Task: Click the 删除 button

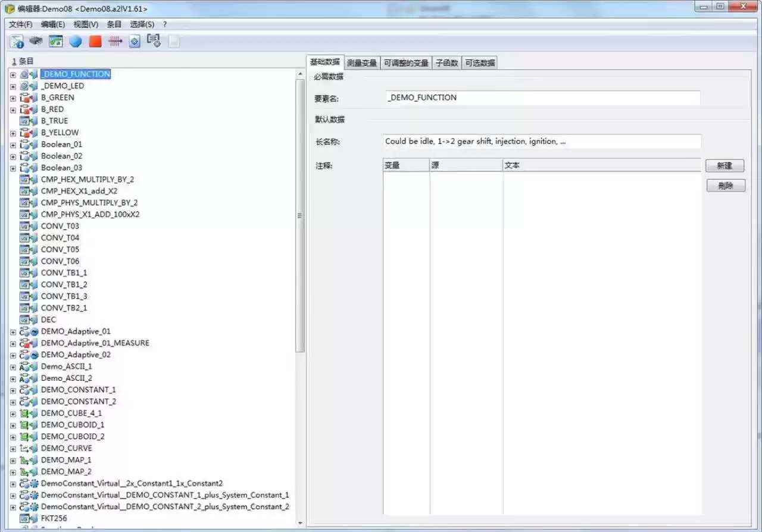Action: pyautogui.click(x=726, y=186)
